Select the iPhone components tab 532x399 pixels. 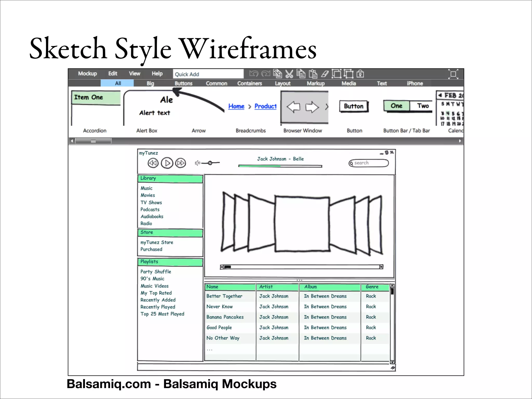point(415,83)
